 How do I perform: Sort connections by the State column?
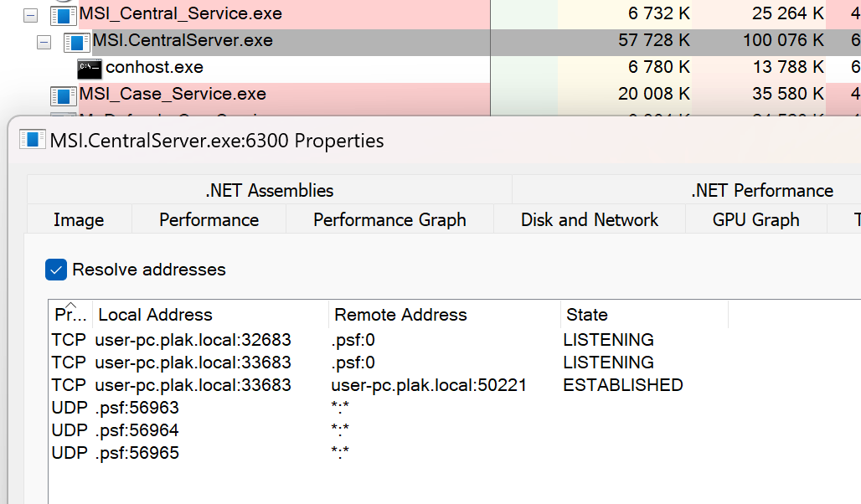586,315
